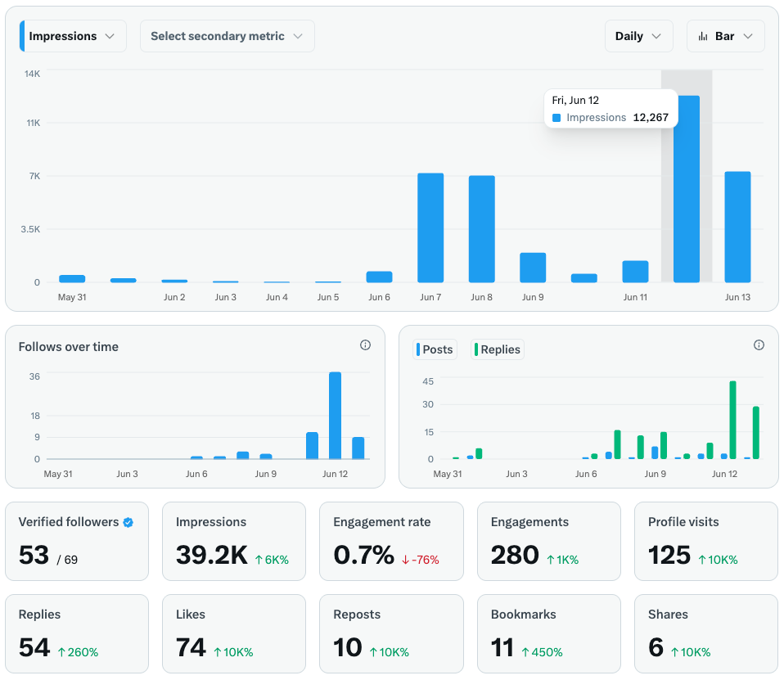Open the Select secondary metric dropdown

(227, 36)
